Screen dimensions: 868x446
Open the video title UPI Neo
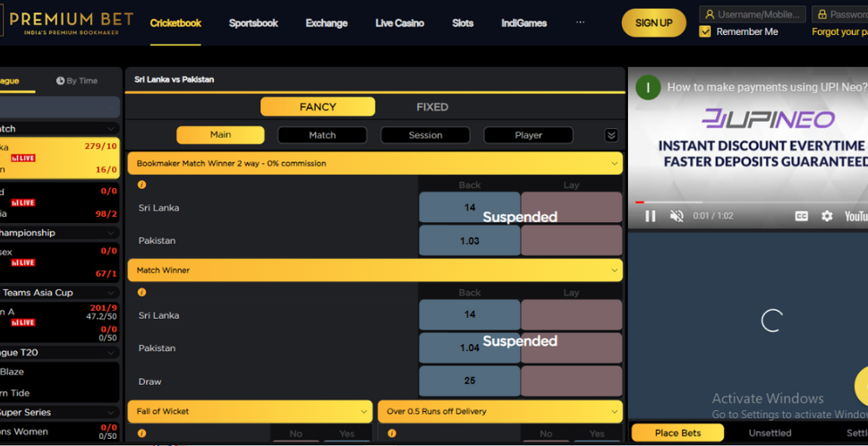point(766,88)
